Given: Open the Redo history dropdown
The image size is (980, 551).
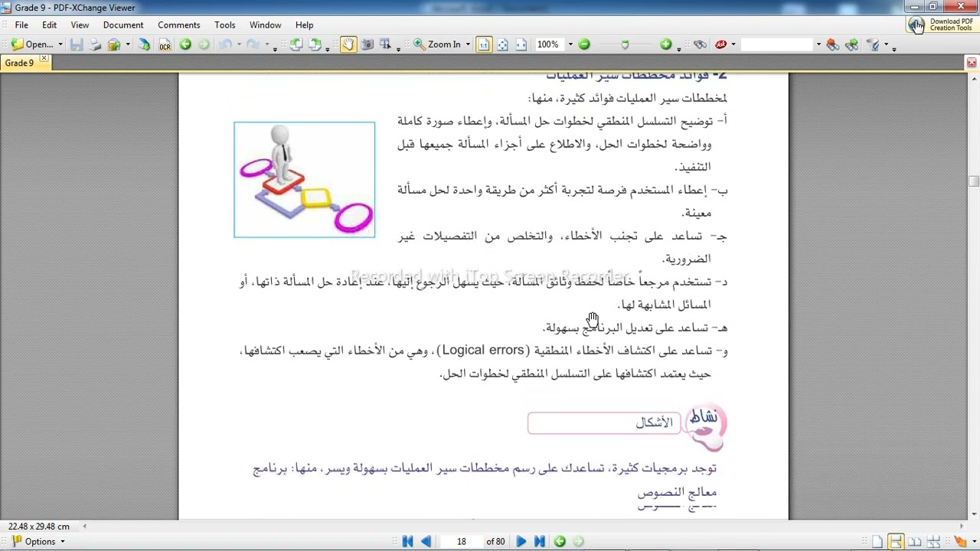Looking at the screenshot, I should pyautogui.click(x=266, y=44).
